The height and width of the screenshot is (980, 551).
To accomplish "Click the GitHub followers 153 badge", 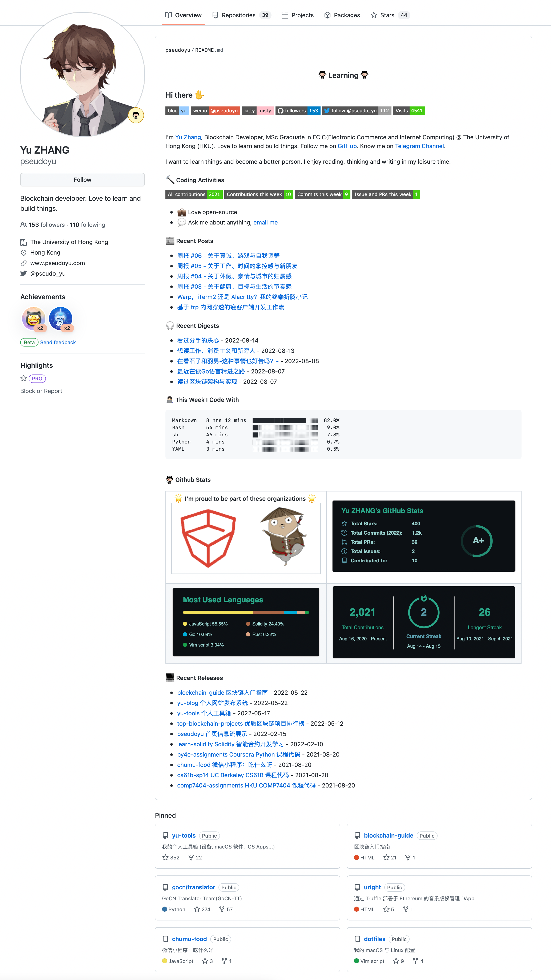I will point(298,111).
